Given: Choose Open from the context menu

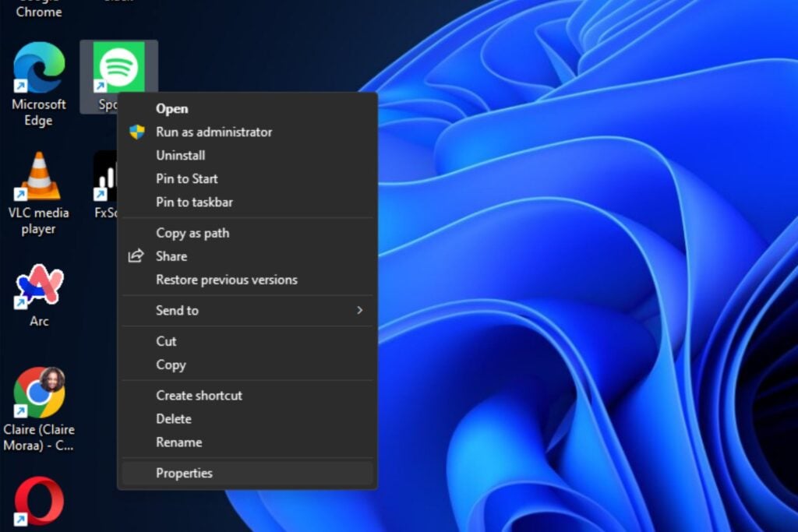Looking at the screenshot, I should click(x=171, y=109).
